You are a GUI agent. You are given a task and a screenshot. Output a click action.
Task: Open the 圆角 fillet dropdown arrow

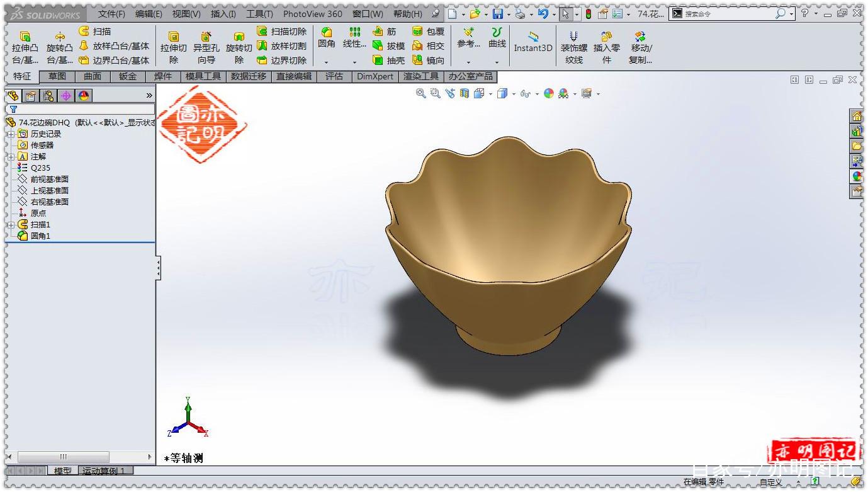point(326,62)
